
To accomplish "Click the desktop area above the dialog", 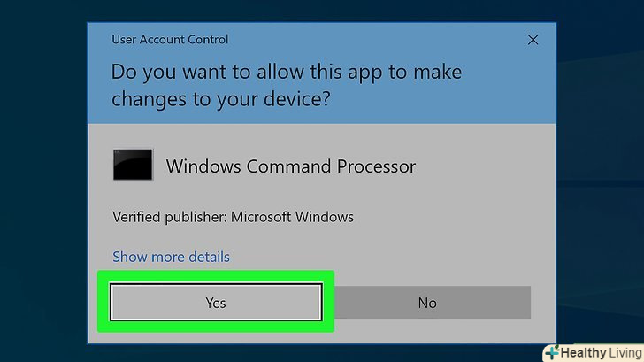I will pos(318,11).
